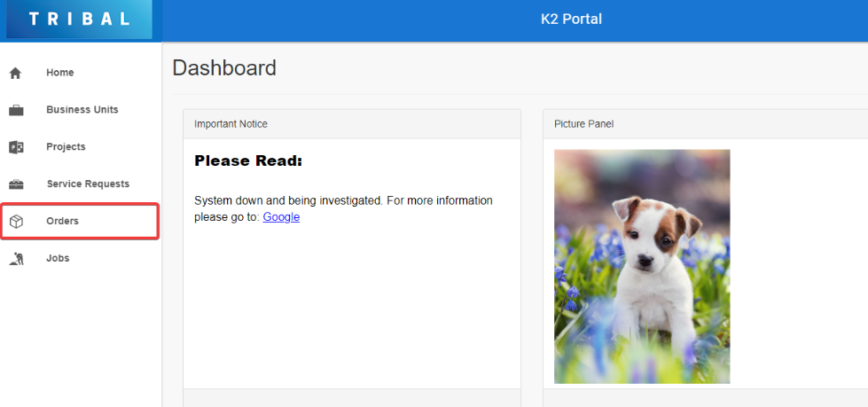Click the Important Notice panel header
Image resolution: width=868 pixels, height=407 pixels.
(231, 124)
